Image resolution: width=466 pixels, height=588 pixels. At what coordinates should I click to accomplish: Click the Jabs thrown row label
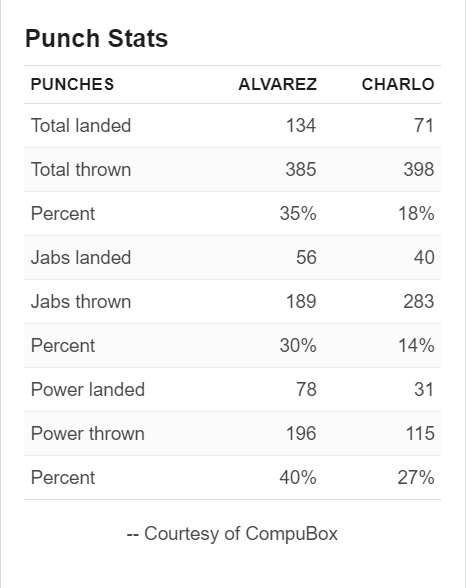(x=81, y=302)
